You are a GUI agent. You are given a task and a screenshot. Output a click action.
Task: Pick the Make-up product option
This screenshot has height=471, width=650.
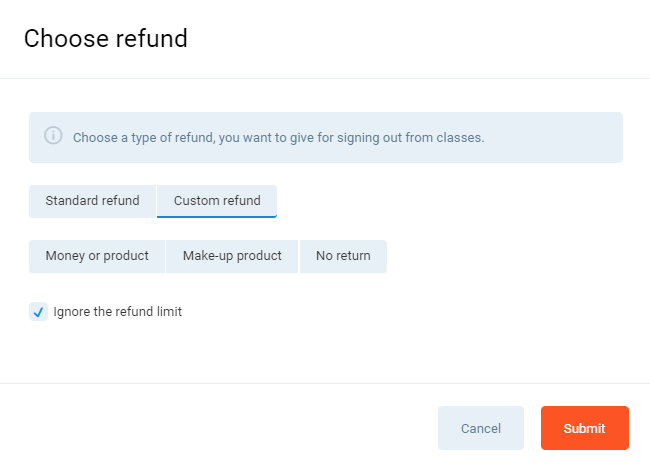pyautogui.click(x=232, y=256)
